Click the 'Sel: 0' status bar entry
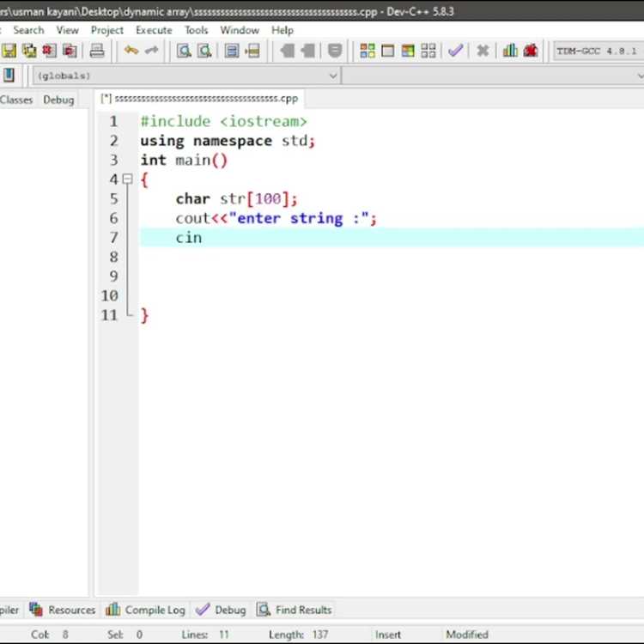This screenshot has height=644, width=644. point(125,635)
